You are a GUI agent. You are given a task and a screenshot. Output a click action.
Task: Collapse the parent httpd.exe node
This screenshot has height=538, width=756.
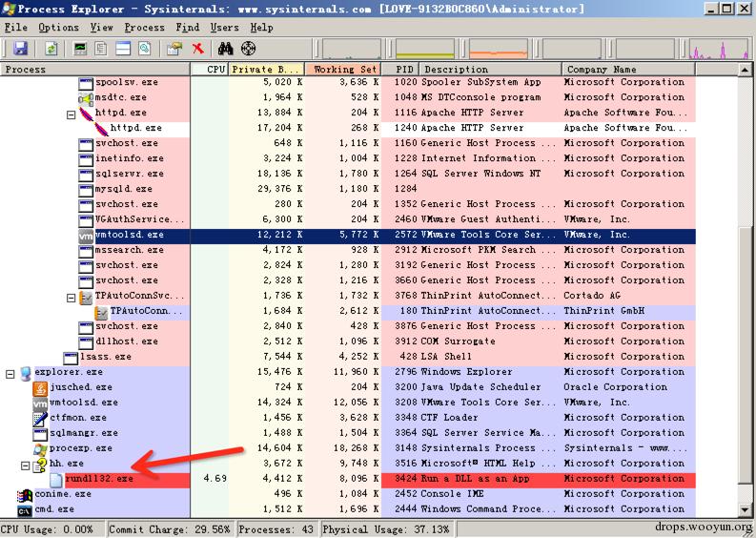(72, 114)
